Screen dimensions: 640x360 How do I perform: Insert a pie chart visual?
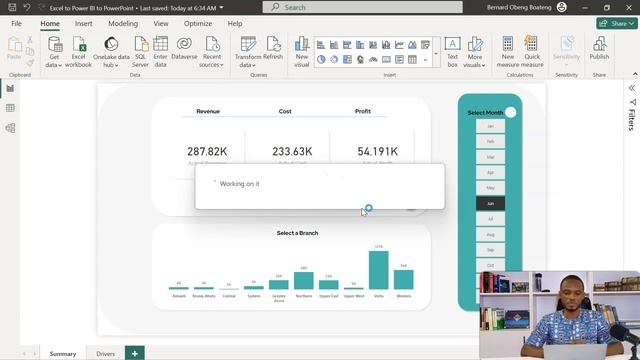tap(321, 60)
